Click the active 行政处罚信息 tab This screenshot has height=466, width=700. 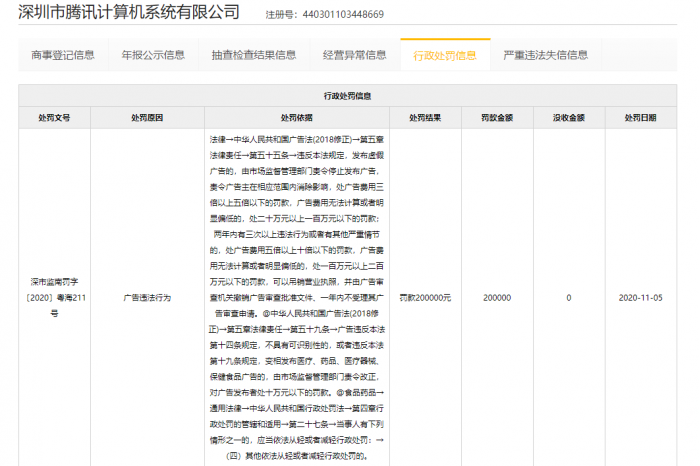tap(445, 55)
